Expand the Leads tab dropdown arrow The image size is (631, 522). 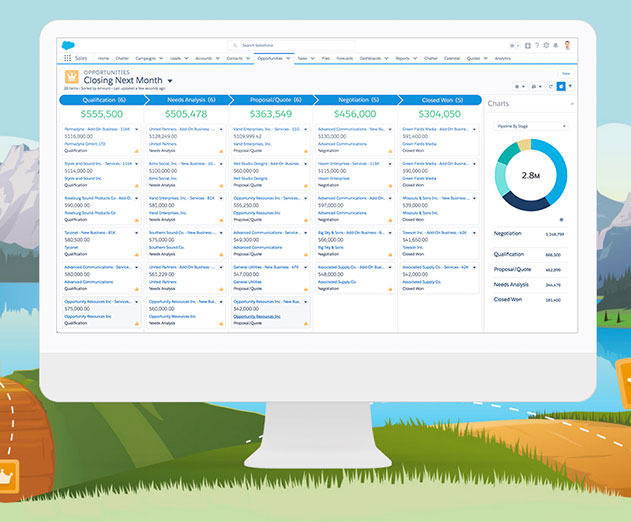[186, 58]
